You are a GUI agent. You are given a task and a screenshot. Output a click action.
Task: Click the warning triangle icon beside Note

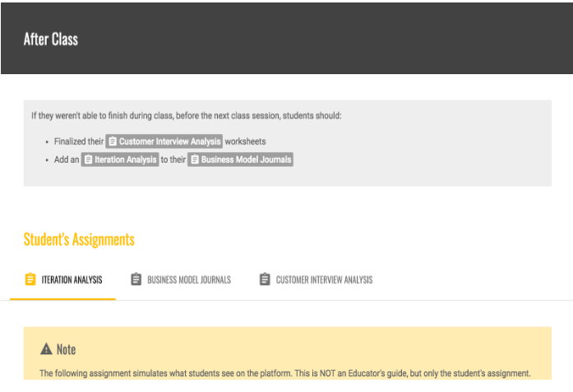[46, 349]
